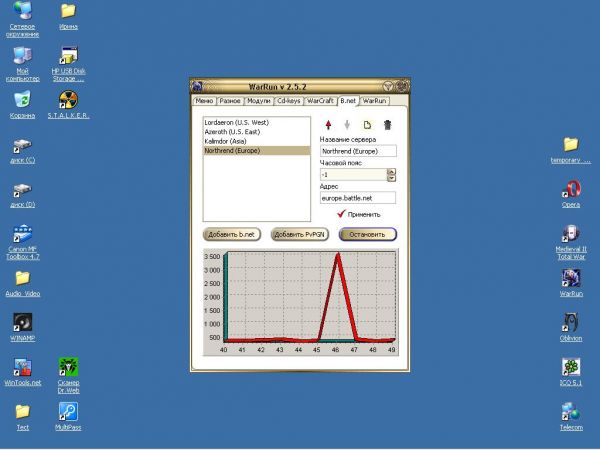Open the WarRun tab
This screenshot has width=600, height=450.
[374, 101]
